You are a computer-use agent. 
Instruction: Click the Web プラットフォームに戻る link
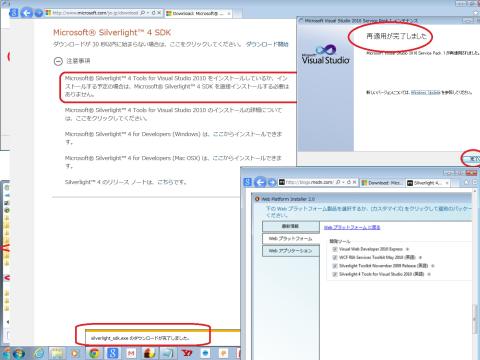[x=352, y=227]
